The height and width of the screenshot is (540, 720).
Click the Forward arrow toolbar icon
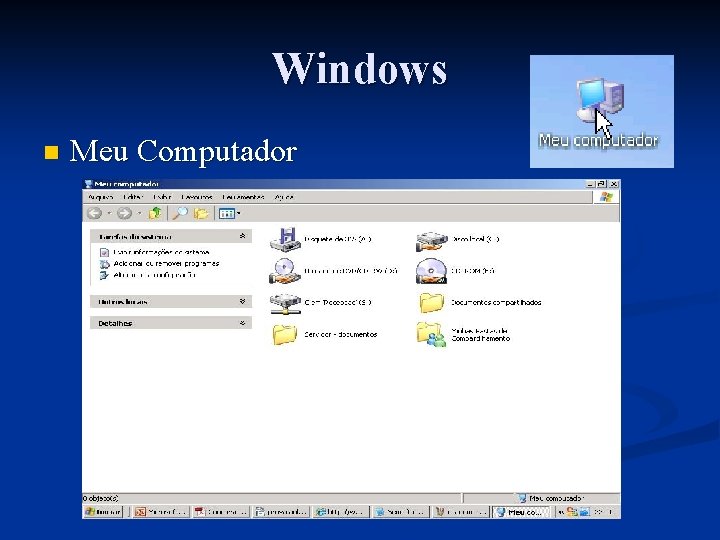click(124, 213)
